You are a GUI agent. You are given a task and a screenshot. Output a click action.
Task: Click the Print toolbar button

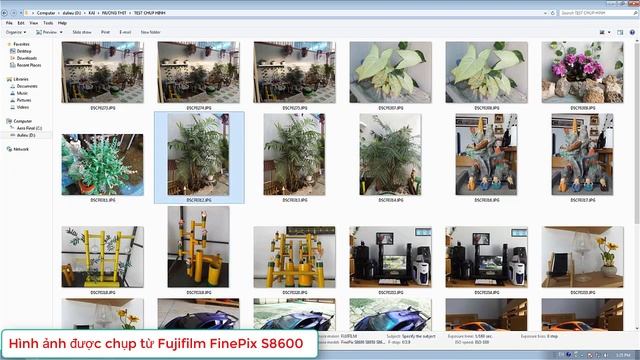tap(105, 32)
